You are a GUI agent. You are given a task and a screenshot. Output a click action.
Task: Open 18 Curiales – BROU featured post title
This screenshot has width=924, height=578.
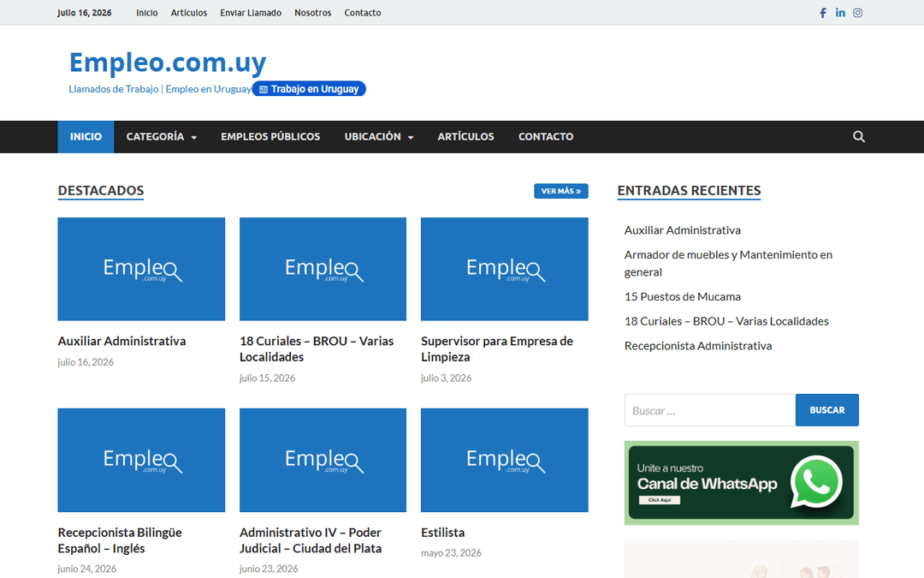click(317, 349)
